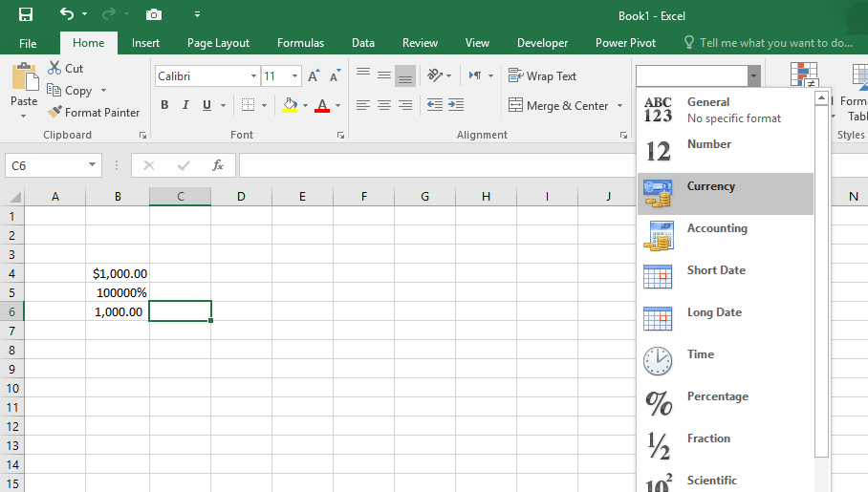Toggle Wrap Text
This screenshot has height=492, width=868.
pos(543,75)
